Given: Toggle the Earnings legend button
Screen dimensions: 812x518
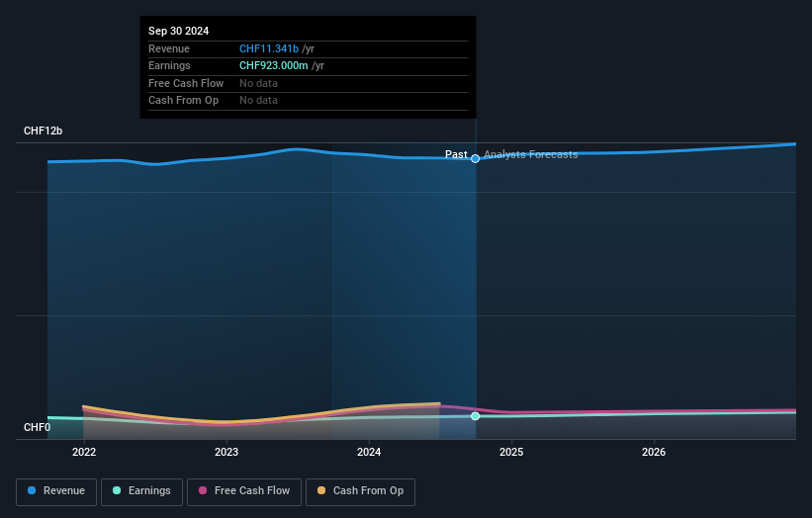Looking at the screenshot, I should click(141, 491).
